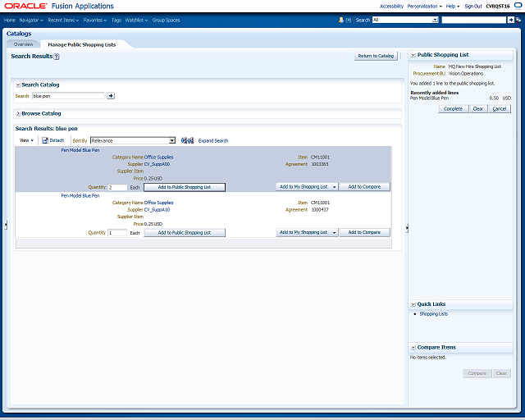
Task: Click the Detach table icon
Action: pos(45,140)
